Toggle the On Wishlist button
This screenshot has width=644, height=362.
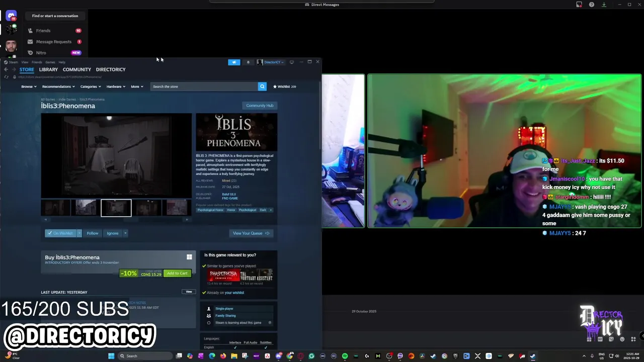click(x=60, y=233)
